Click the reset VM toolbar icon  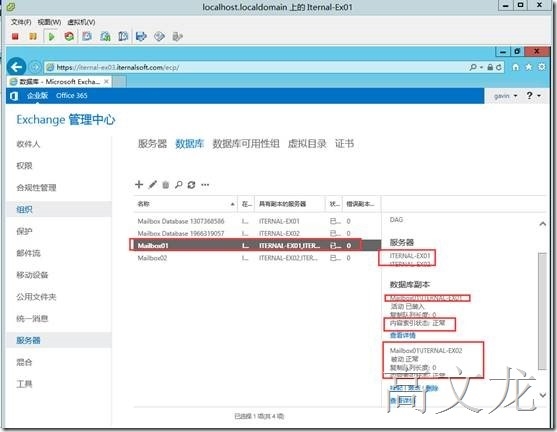tap(69, 36)
